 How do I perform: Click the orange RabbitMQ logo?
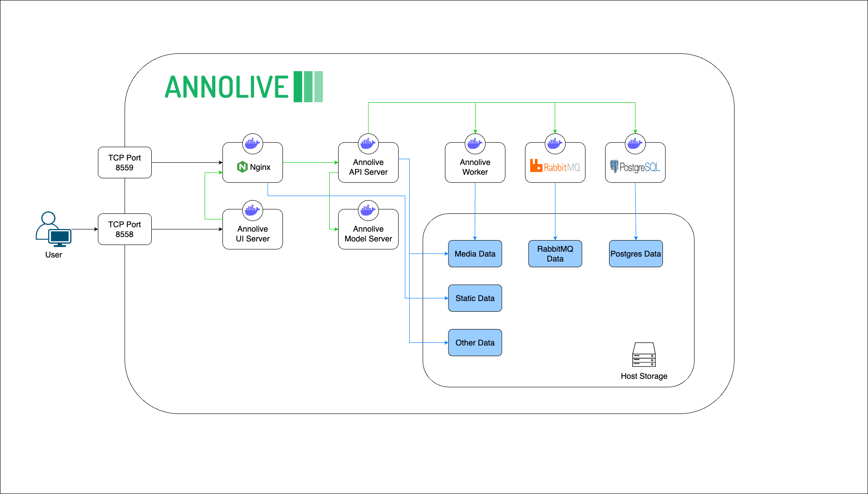pyautogui.click(x=555, y=166)
